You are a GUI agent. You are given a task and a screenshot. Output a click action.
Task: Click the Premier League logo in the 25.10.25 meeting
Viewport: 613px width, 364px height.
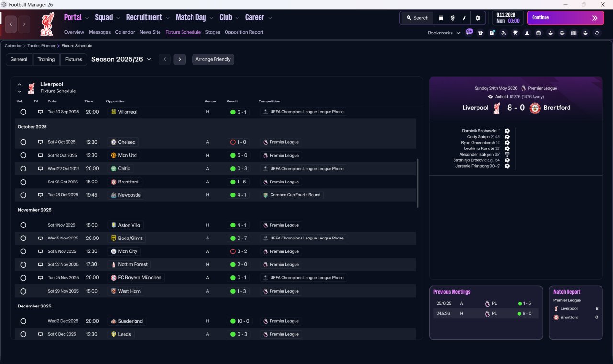487,303
